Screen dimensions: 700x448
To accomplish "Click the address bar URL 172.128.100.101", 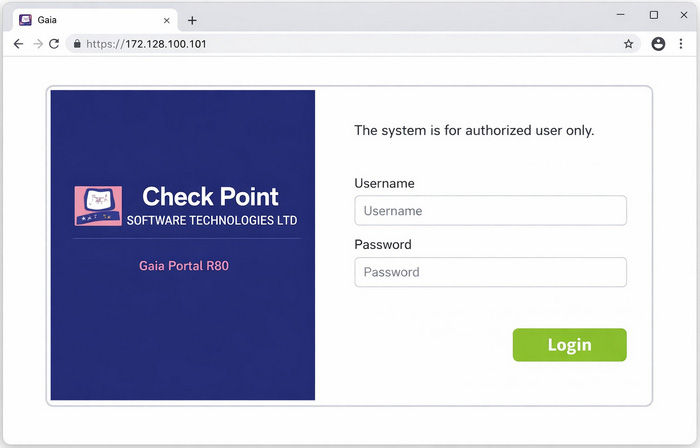I will point(146,44).
